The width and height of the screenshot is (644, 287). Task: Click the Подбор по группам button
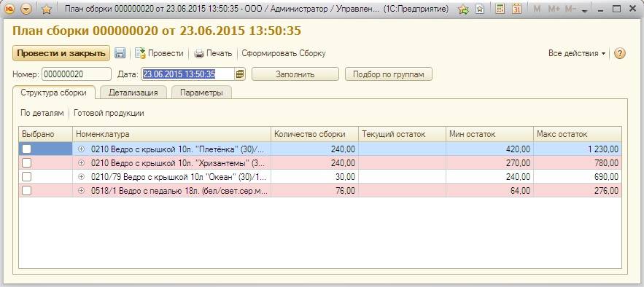click(x=389, y=74)
